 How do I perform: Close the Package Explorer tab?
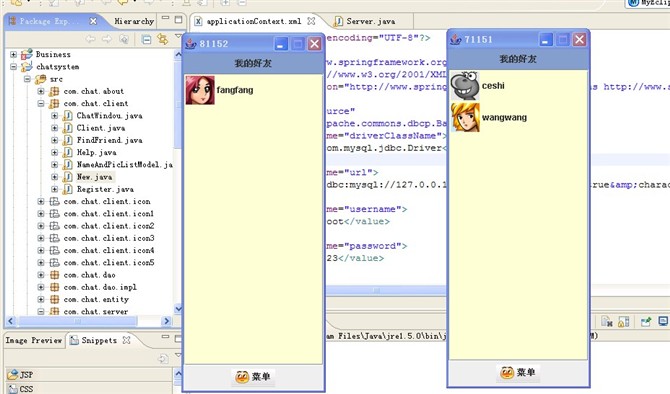tap(93, 21)
